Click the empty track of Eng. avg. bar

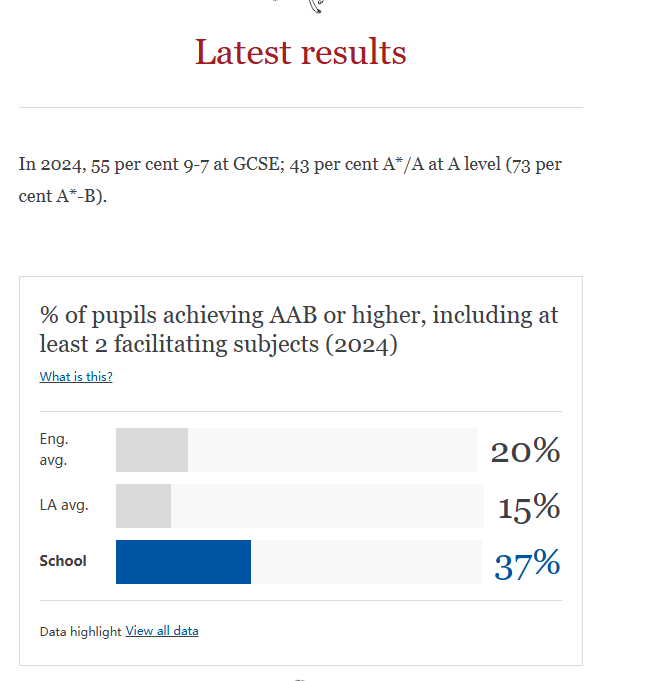(x=333, y=450)
